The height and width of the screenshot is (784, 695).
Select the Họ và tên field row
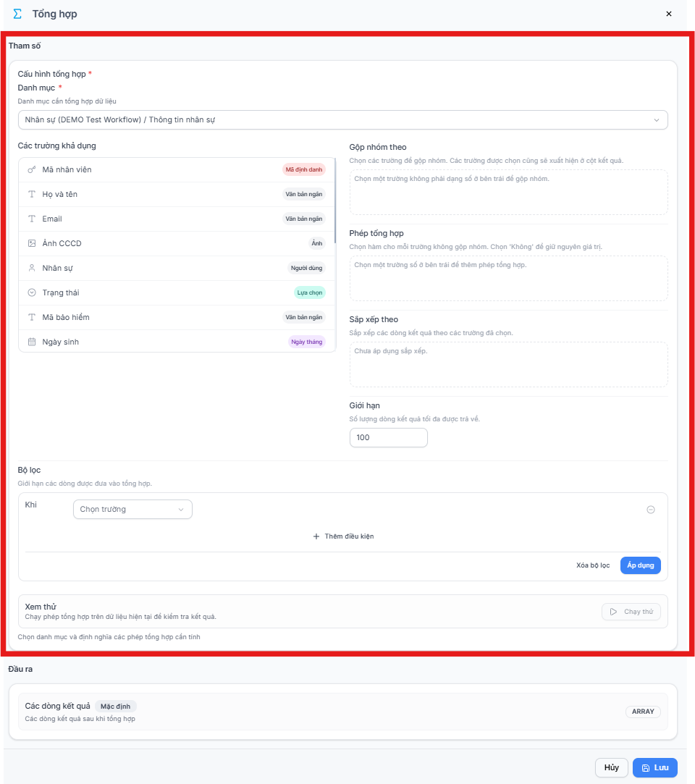click(x=177, y=194)
